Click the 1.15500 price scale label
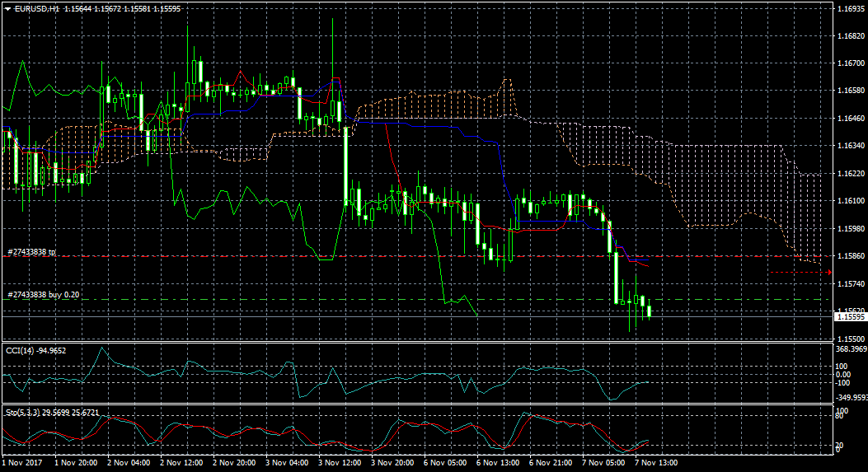Image resolution: width=868 pixels, height=472 pixels. click(x=849, y=339)
